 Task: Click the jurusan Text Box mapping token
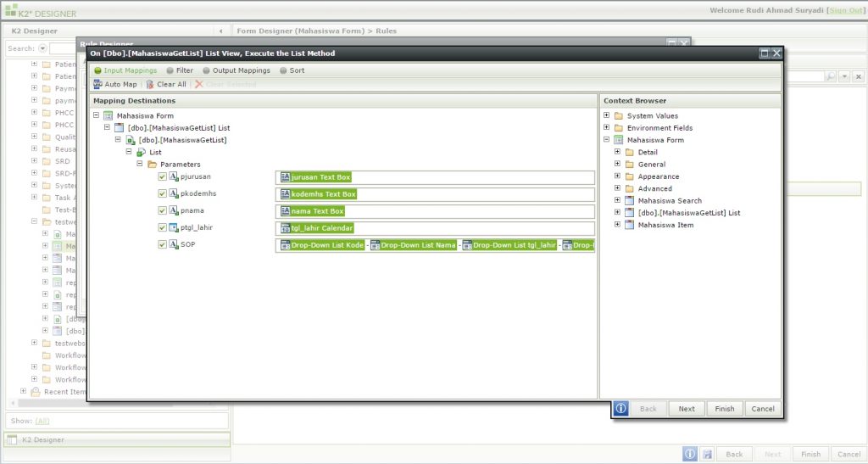coord(314,177)
